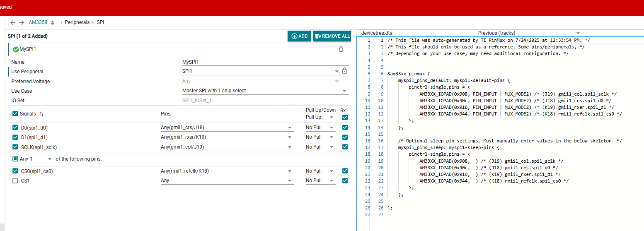Image resolution: width=644 pixels, height=231 pixels.
Task: Click the Signals column header label
Action: point(28,113)
